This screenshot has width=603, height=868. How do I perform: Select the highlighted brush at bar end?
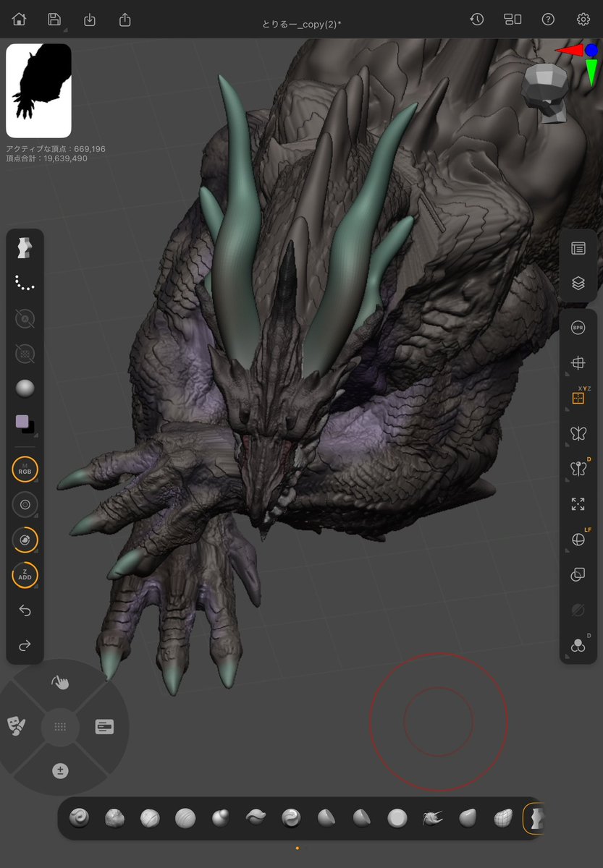click(534, 818)
